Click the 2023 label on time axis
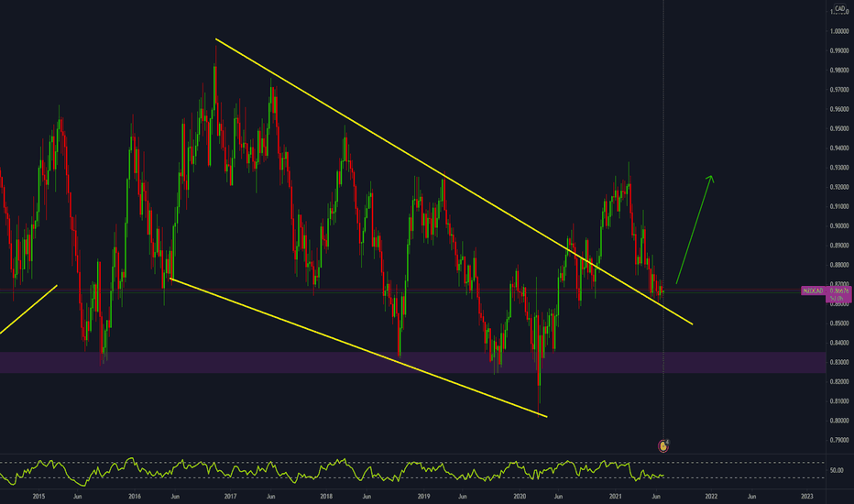 coord(807,497)
